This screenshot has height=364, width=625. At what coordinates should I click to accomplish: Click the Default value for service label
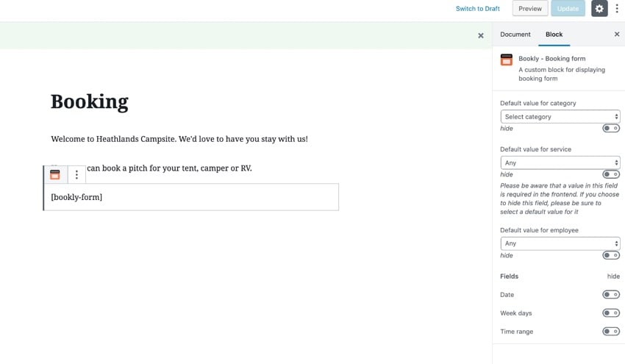tap(535, 149)
